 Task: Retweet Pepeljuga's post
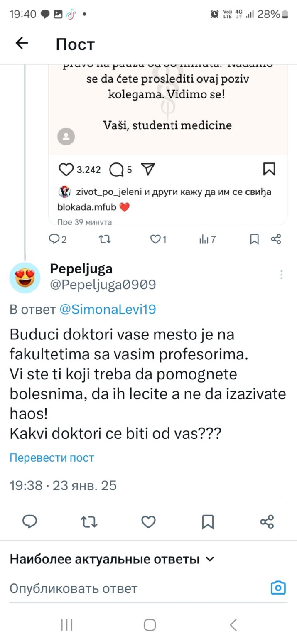click(x=89, y=522)
